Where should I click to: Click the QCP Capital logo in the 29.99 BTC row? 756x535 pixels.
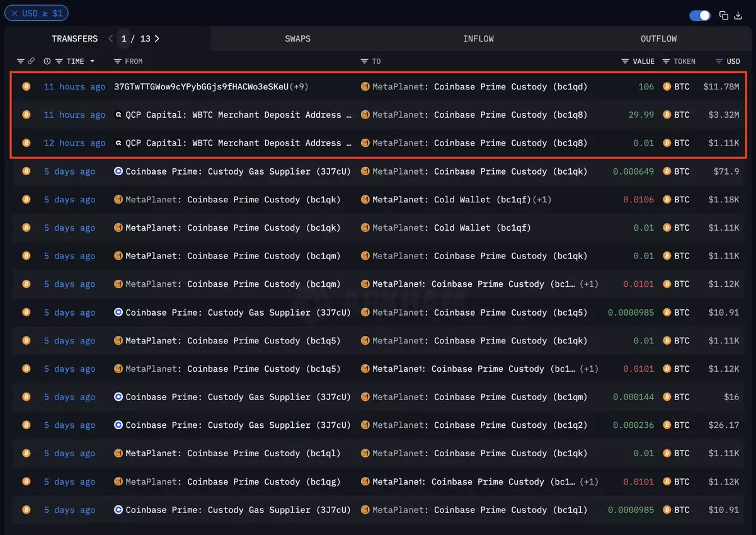coord(118,115)
